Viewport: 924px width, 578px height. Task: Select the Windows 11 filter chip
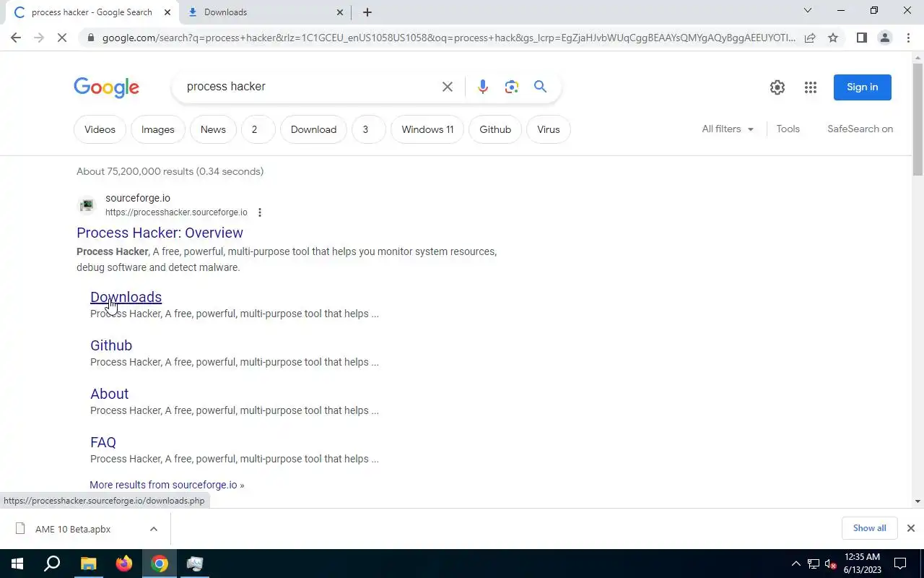427,129
